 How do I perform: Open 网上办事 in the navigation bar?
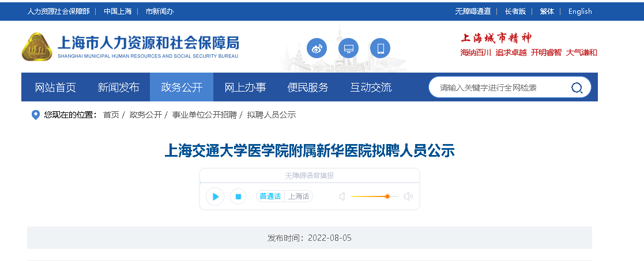point(245,87)
